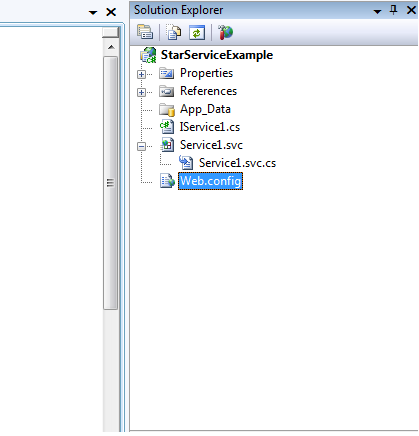Image resolution: width=419 pixels, height=436 pixels.
Task: Select the Web.config file label
Action: [211, 181]
